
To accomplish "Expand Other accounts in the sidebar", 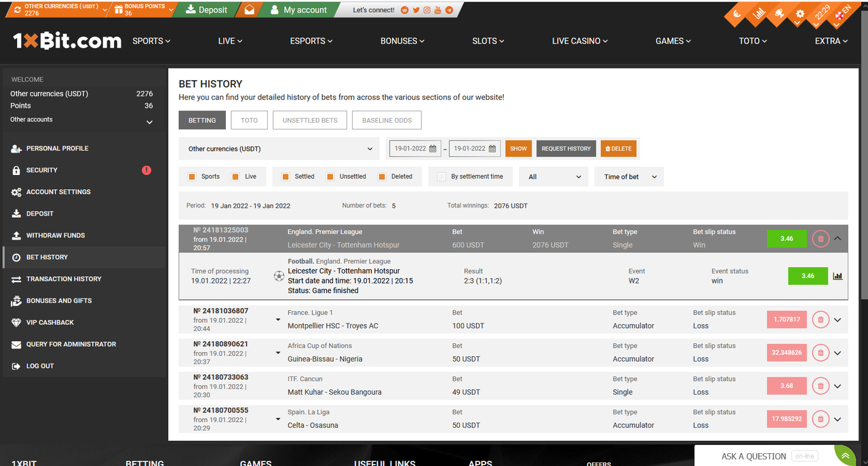I will click(x=150, y=122).
